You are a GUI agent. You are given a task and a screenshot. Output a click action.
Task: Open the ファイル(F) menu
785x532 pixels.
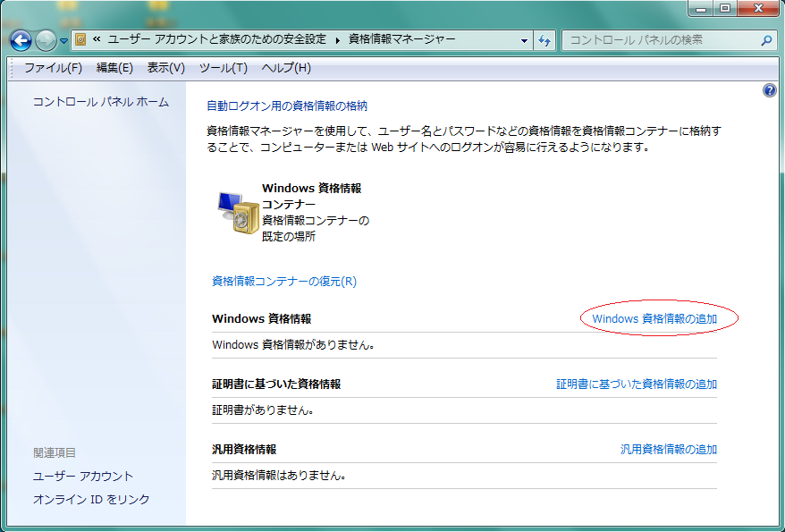tap(53, 68)
